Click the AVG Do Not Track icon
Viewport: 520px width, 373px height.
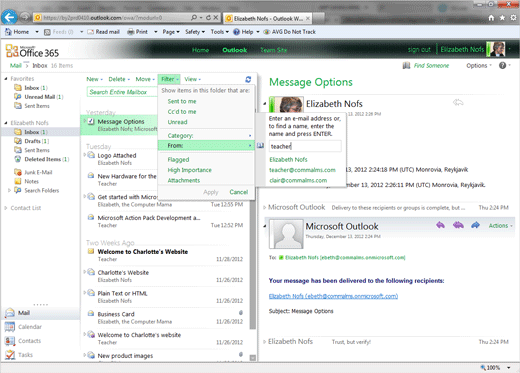[267, 32]
